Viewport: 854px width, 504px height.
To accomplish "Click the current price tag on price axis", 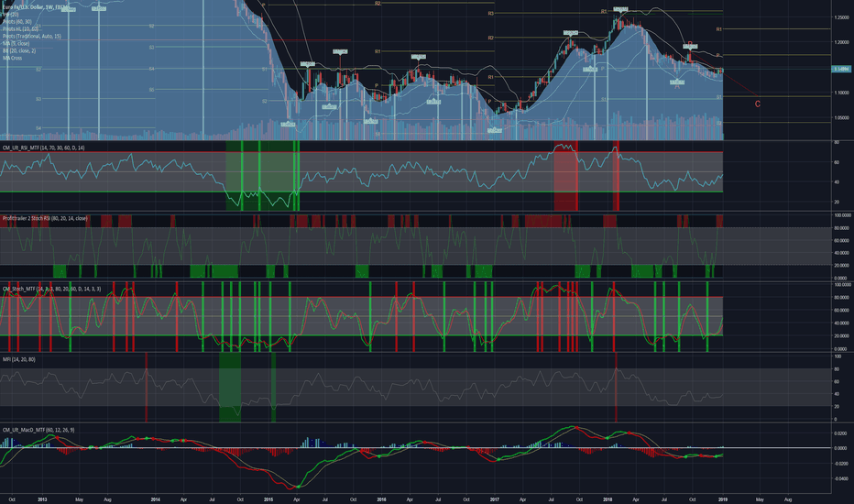I will coord(842,70).
